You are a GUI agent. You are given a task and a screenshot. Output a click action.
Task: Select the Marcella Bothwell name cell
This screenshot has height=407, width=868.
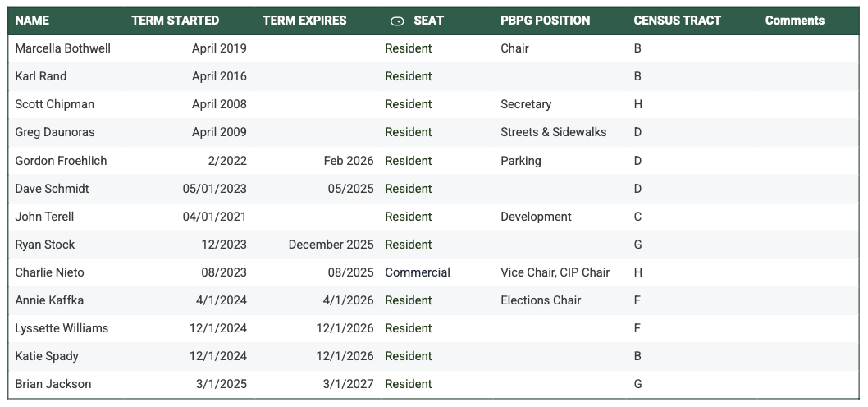[66, 48]
